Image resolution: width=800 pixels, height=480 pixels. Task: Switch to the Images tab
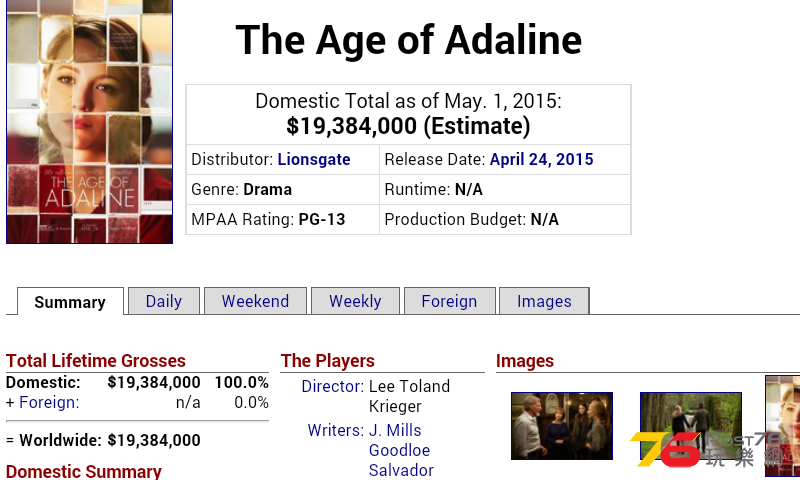pyautogui.click(x=544, y=301)
